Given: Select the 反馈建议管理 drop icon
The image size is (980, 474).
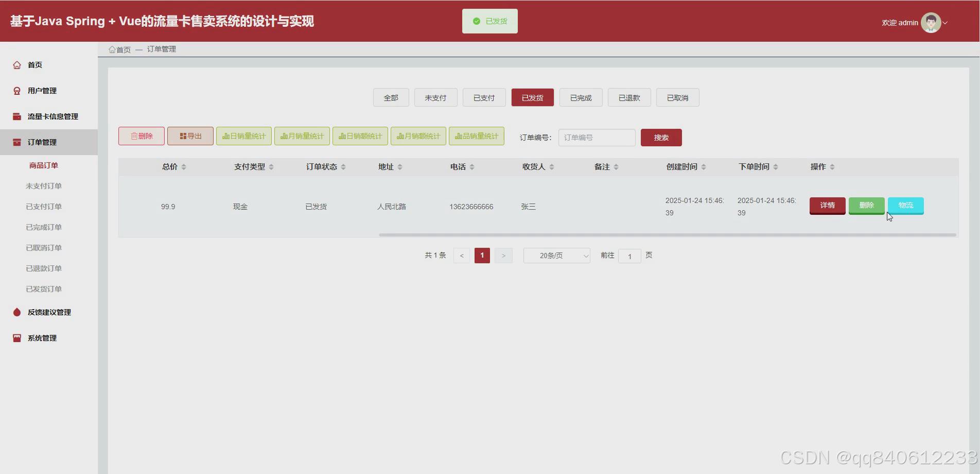Looking at the screenshot, I should pos(16,312).
